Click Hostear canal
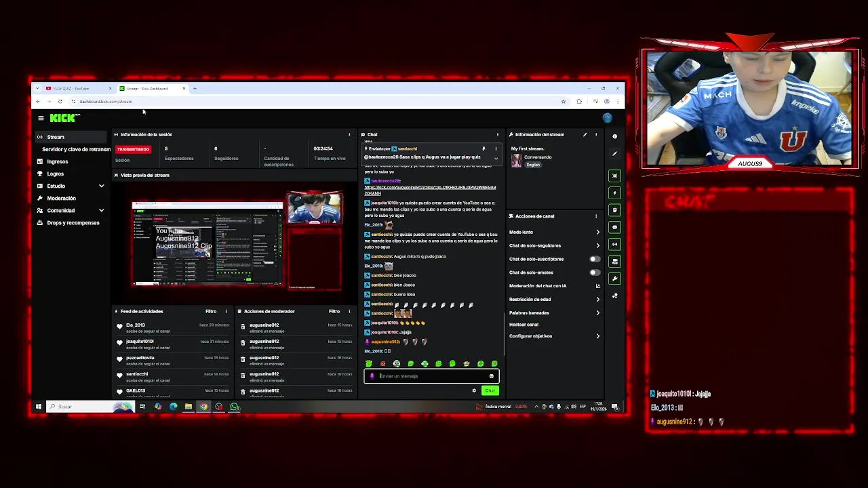The image size is (868, 488). point(524,325)
